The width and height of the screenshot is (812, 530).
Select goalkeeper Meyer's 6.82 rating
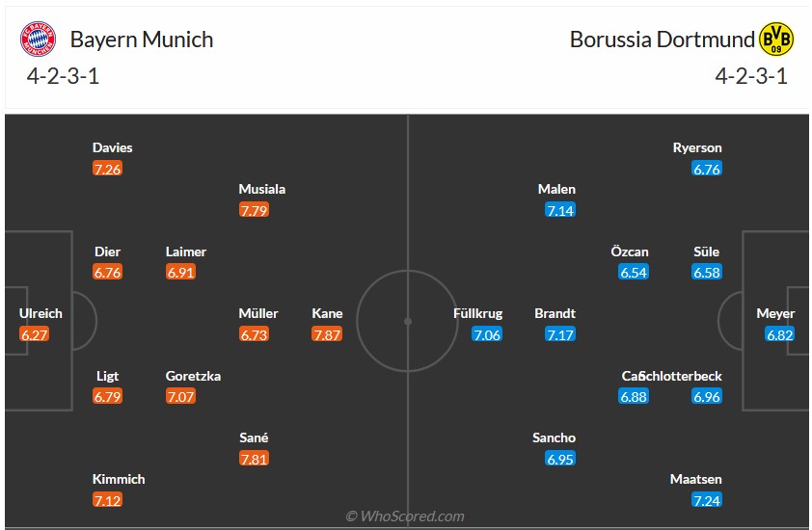pos(779,334)
